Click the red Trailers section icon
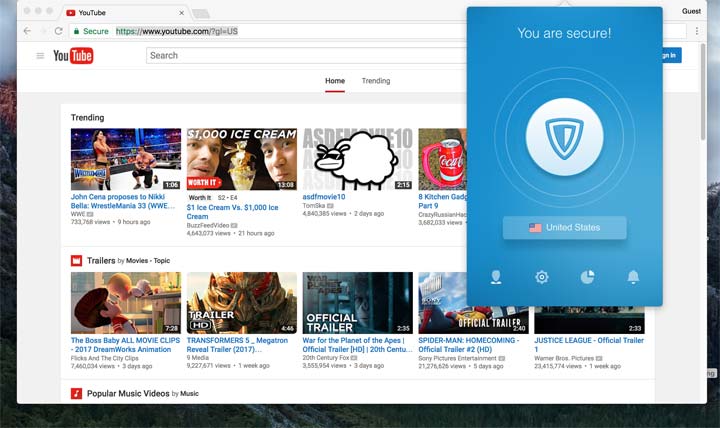This screenshot has height=428, width=720. [x=76, y=261]
